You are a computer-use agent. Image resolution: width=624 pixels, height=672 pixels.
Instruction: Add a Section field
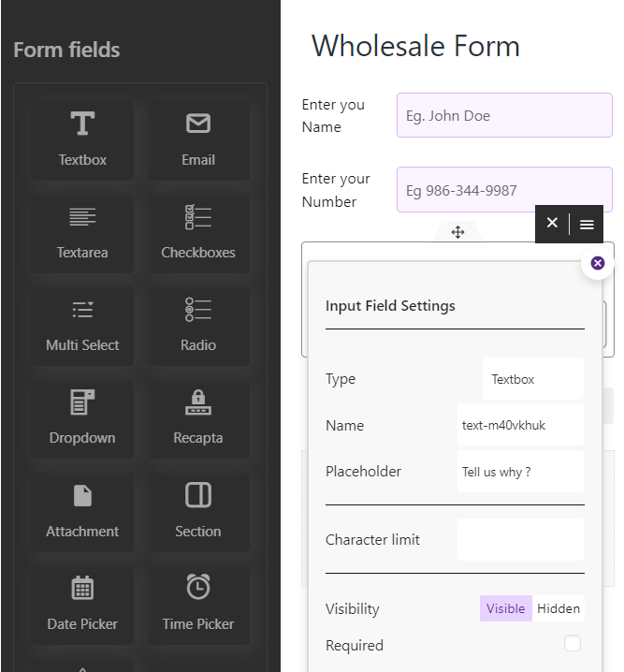pos(198,510)
